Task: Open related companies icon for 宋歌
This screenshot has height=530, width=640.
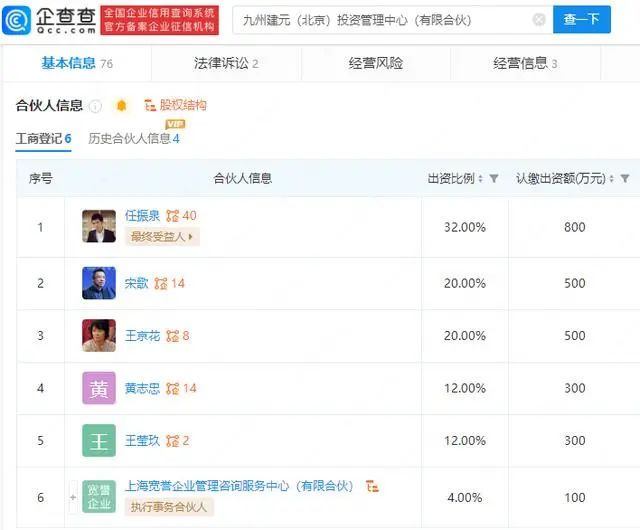Action: tap(160, 284)
